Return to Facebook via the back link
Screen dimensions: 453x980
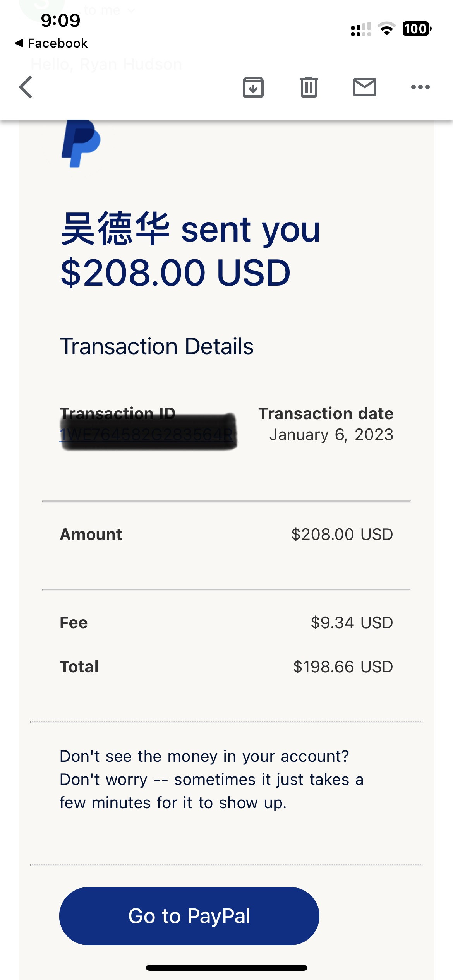51,43
